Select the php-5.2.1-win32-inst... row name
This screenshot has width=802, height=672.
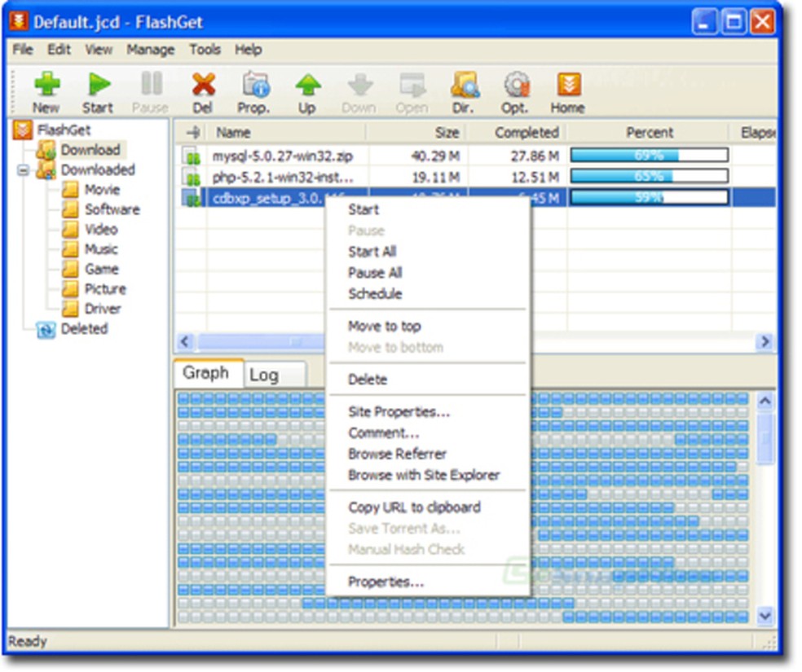point(282,178)
